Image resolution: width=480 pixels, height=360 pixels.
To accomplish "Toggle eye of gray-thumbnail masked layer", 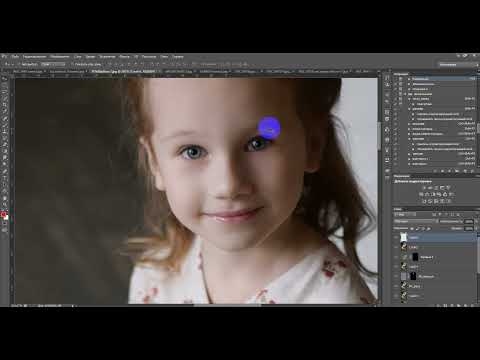I will click(x=396, y=276).
